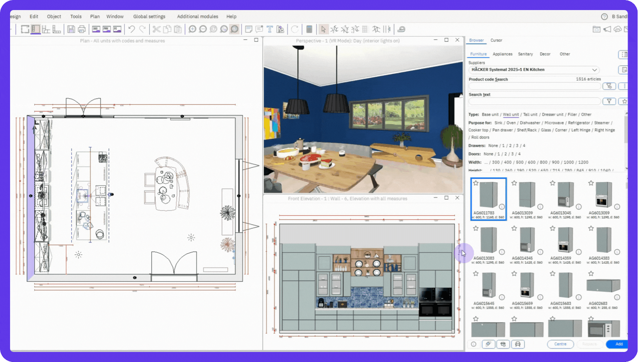
Task: Select the arrow pointer tool
Action: [323, 29]
